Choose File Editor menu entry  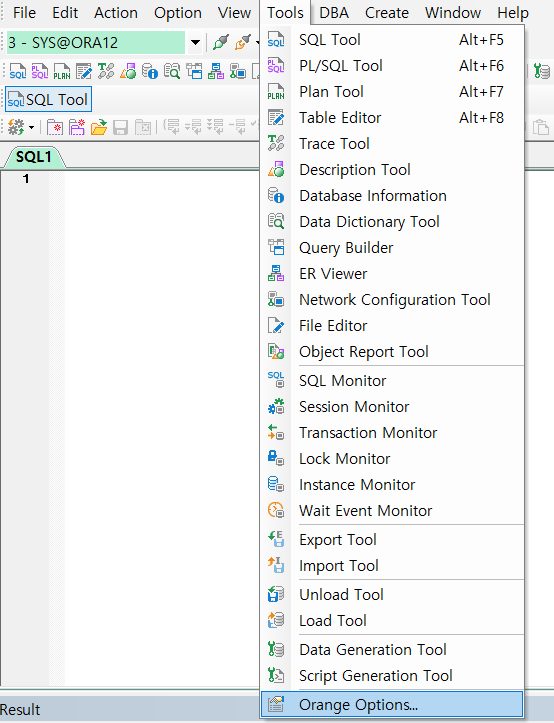[393, 326]
